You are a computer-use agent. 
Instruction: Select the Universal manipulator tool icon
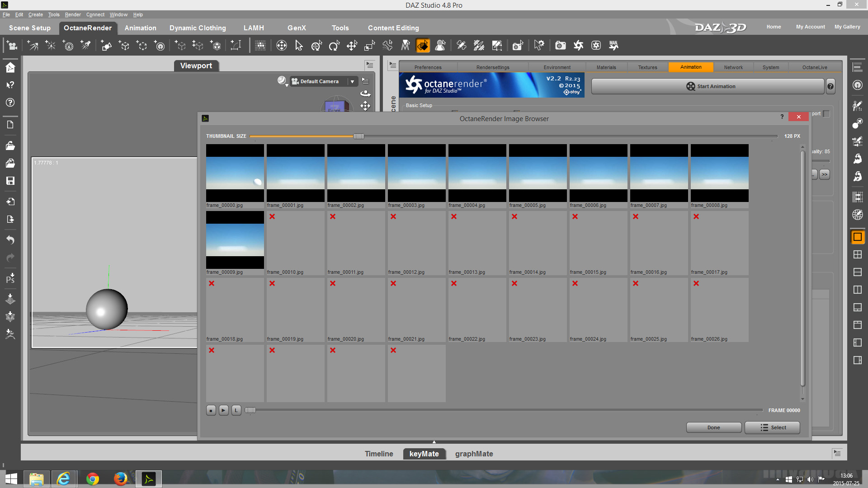[x=316, y=46]
